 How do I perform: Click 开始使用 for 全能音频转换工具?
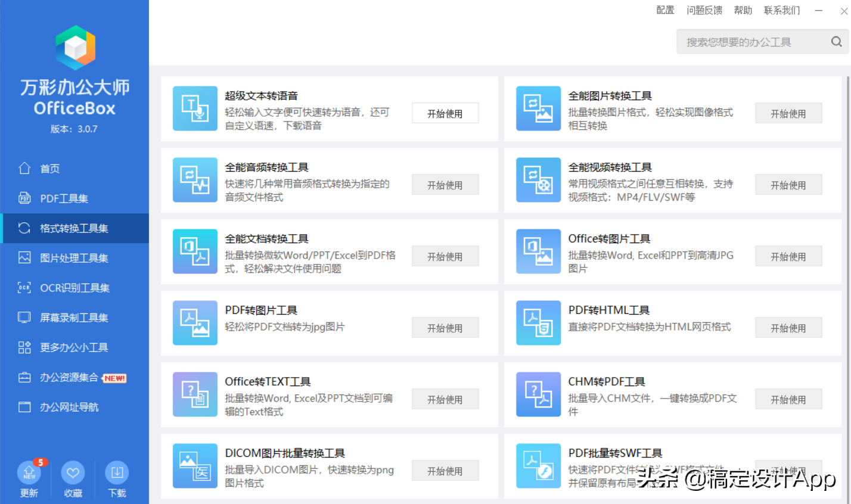click(445, 185)
